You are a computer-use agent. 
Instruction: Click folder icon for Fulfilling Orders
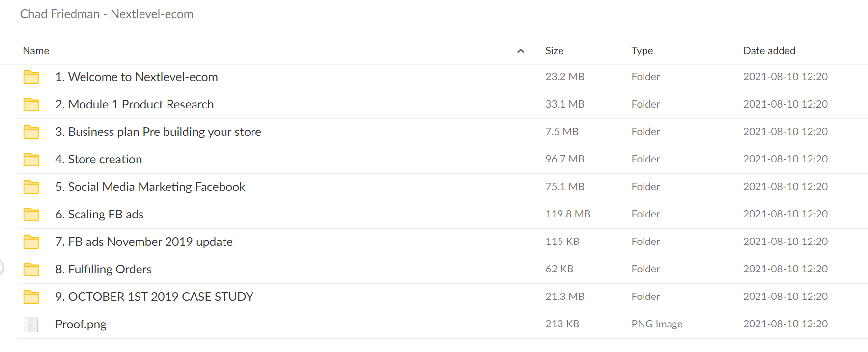31,270
